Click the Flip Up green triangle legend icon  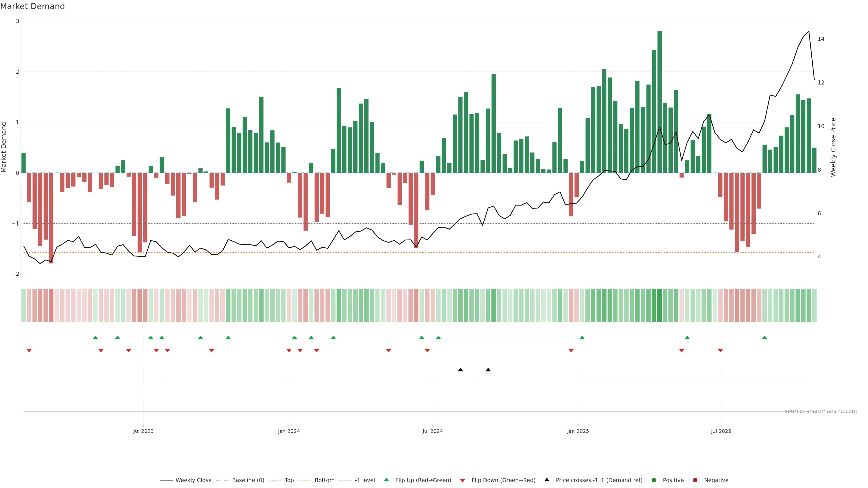click(387, 480)
